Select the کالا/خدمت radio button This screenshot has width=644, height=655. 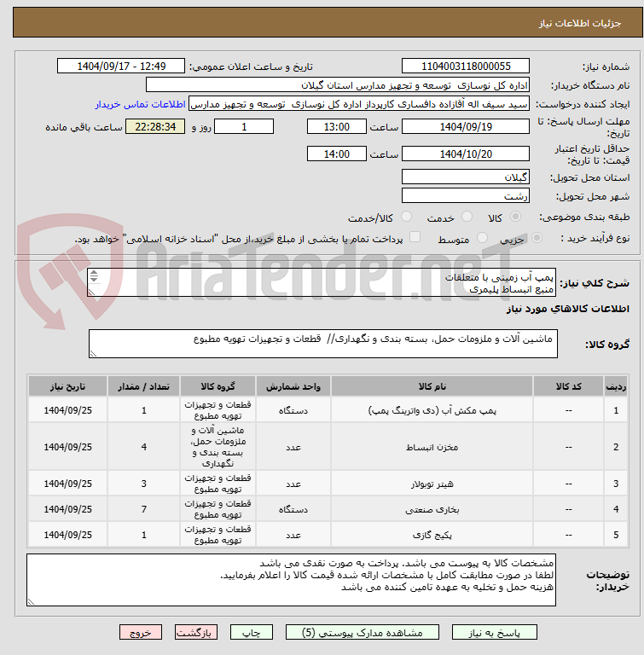pos(406,217)
